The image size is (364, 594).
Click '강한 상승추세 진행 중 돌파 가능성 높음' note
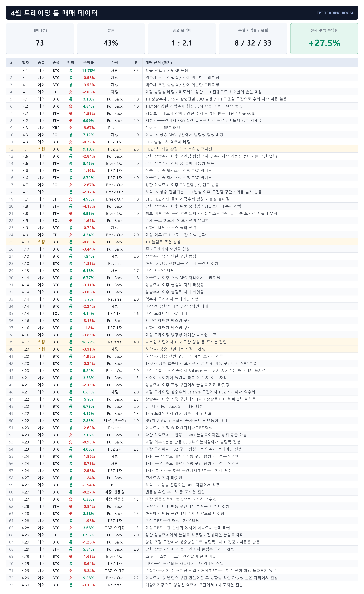tap(180, 164)
